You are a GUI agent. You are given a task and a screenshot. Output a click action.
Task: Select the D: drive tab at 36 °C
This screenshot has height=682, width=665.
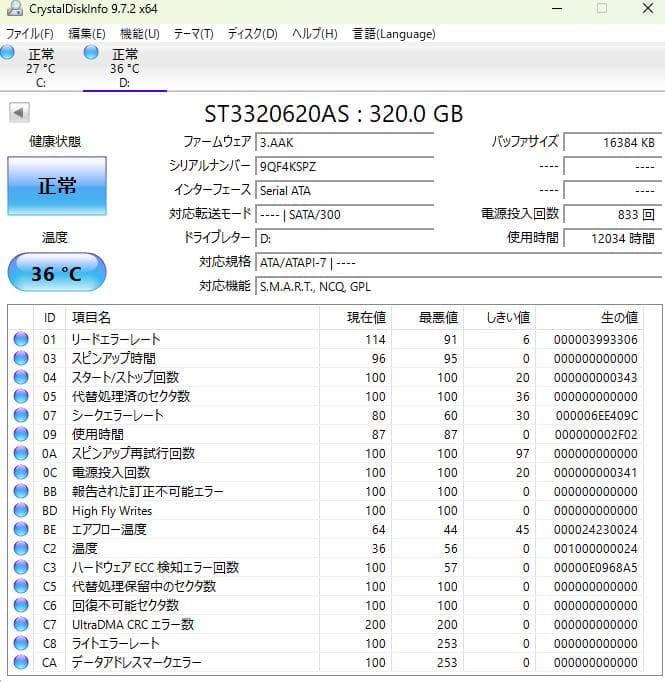(x=125, y=68)
